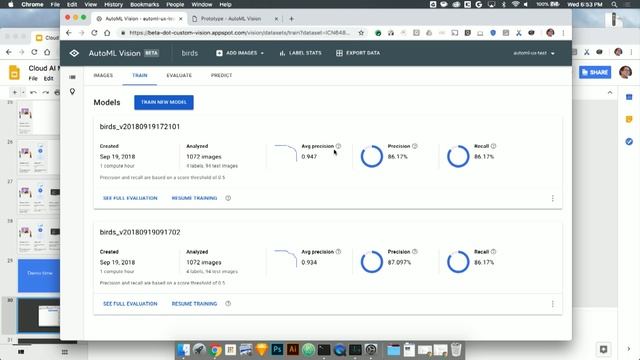The height and width of the screenshot is (360, 640).
Task: Click help icon beside second Resume Training
Action: pos(228,304)
